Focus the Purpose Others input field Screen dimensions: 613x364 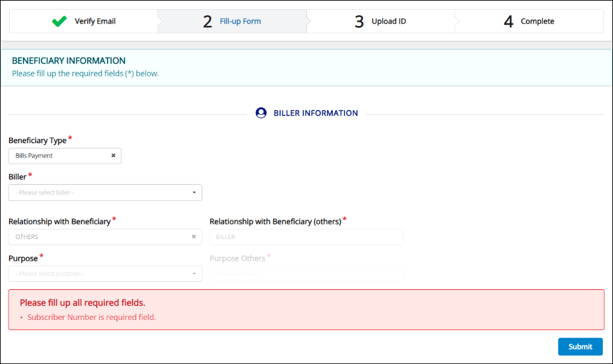pos(306,274)
